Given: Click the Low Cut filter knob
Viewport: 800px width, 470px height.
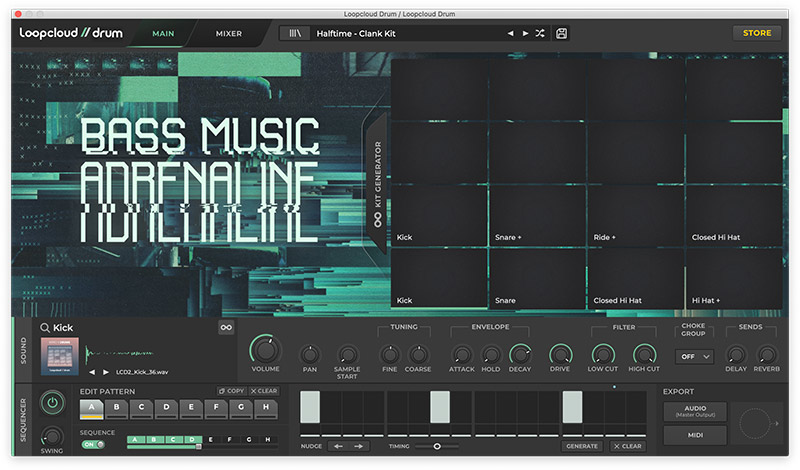Looking at the screenshot, I should (x=603, y=354).
